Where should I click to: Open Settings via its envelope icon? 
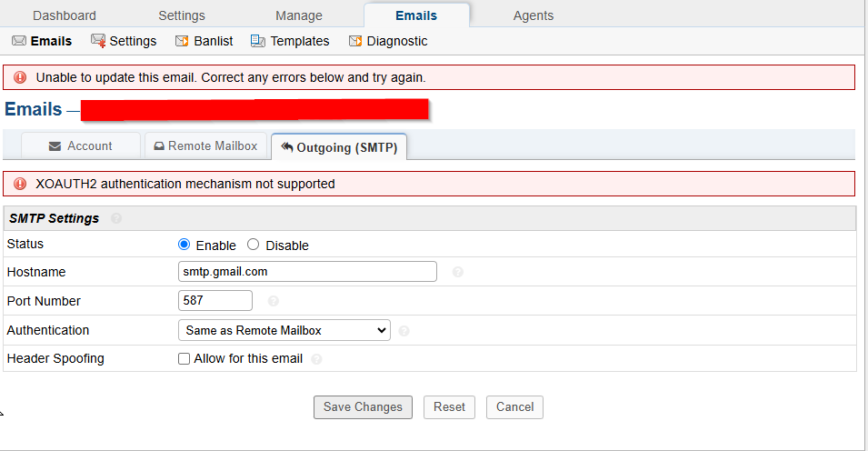coord(98,41)
